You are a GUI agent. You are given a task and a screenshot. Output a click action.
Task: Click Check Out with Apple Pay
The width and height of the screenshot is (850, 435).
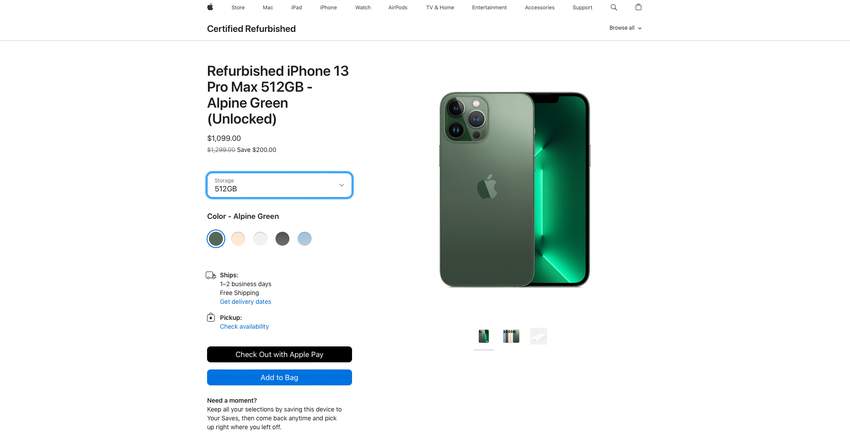coord(279,354)
